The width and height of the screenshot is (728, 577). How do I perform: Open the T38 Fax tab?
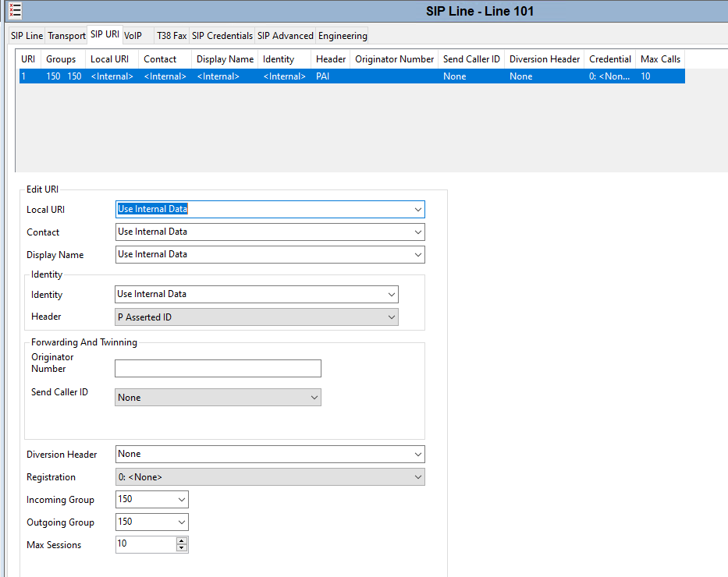[x=172, y=36]
